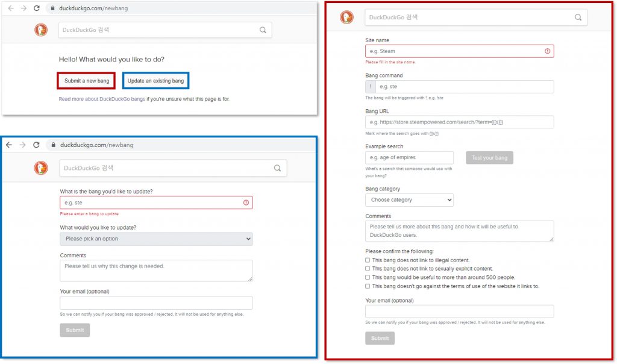Click forward arrow in top browser window

click(23, 8)
